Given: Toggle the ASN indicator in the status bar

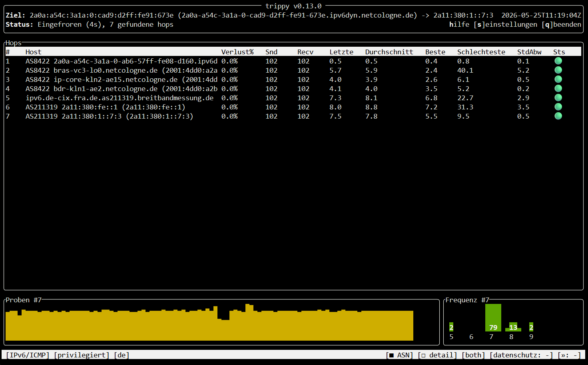Looking at the screenshot, I should pos(399,355).
